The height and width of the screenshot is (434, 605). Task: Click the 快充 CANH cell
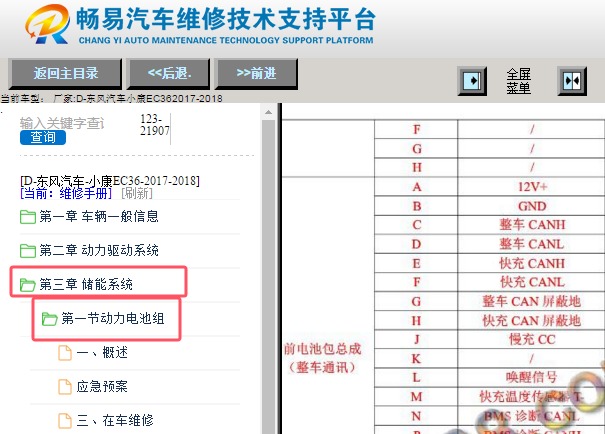[x=532, y=263]
